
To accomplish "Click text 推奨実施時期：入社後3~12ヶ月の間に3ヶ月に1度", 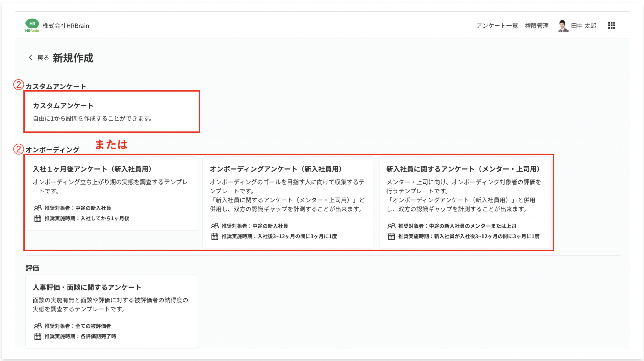I will pos(279,236).
